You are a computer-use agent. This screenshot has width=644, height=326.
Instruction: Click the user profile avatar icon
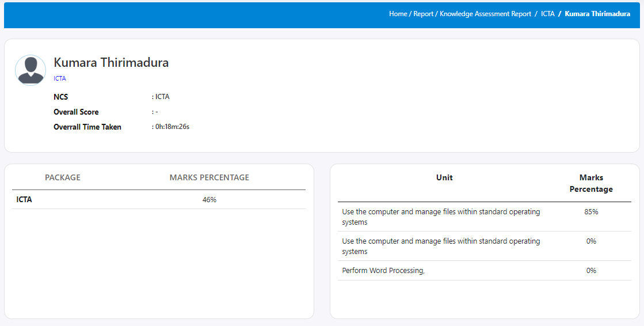point(31,70)
